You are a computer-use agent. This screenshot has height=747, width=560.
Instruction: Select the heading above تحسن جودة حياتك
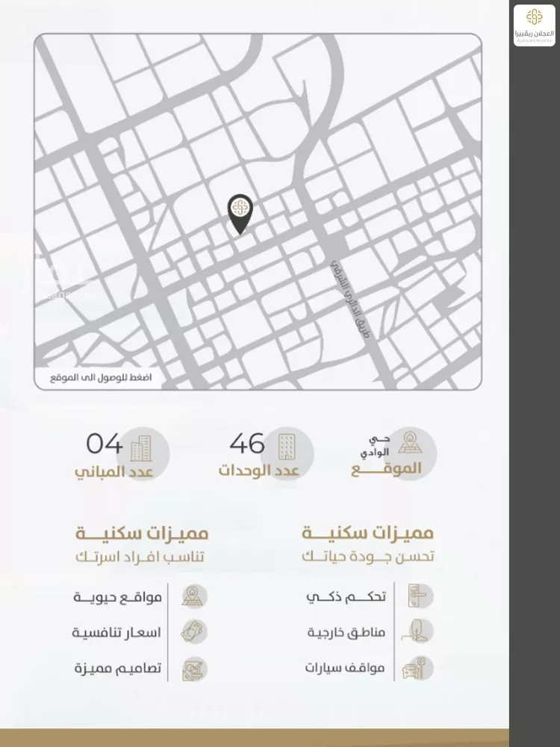(368, 534)
